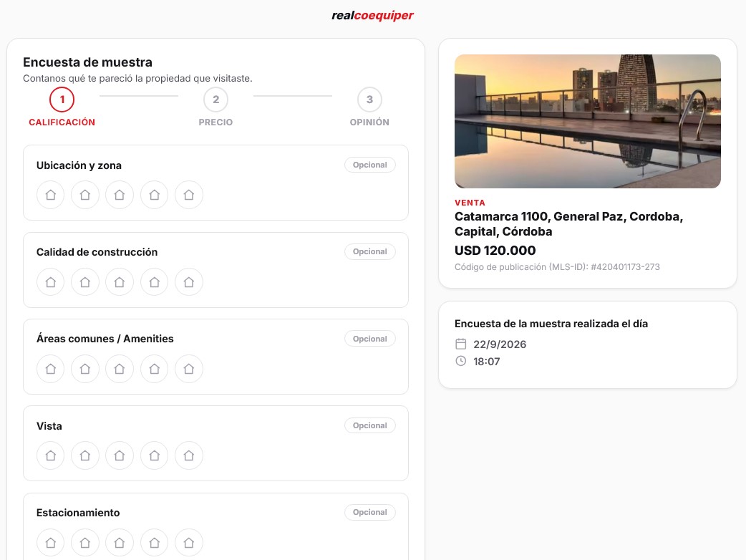Give Calidad de construcción five houses rating
The width and height of the screenshot is (746, 560).
tap(189, 282)
